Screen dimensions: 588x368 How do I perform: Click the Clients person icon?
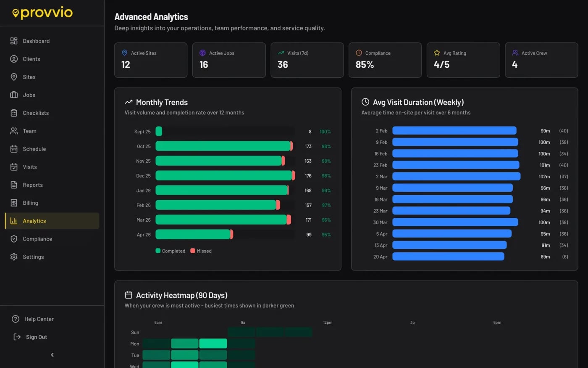(14, 59)
